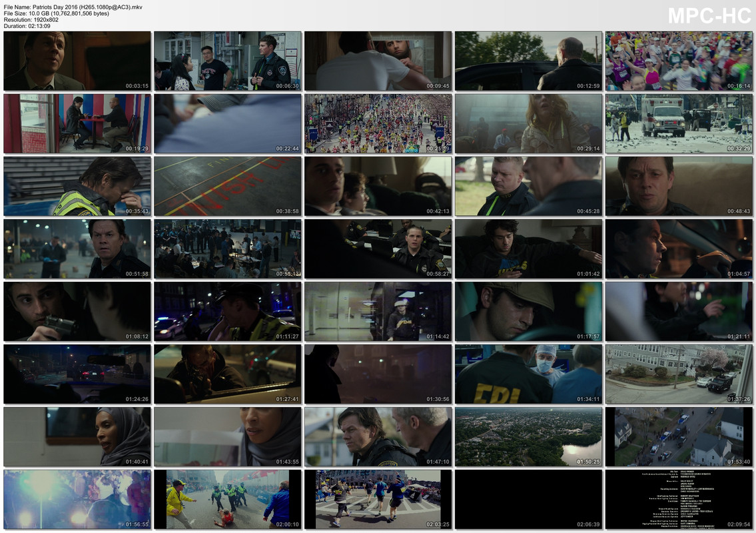
Task: Select the thumbnail at 00:35:43
Action: click(x=77, y=186)
